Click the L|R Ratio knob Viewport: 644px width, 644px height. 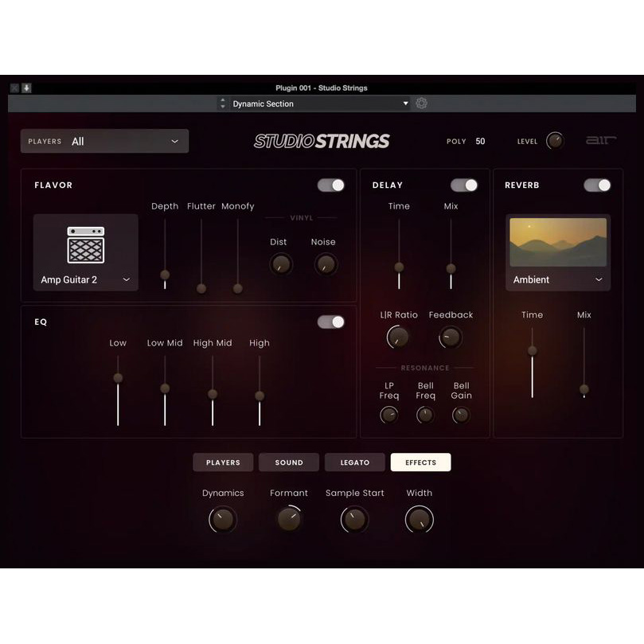398,337
